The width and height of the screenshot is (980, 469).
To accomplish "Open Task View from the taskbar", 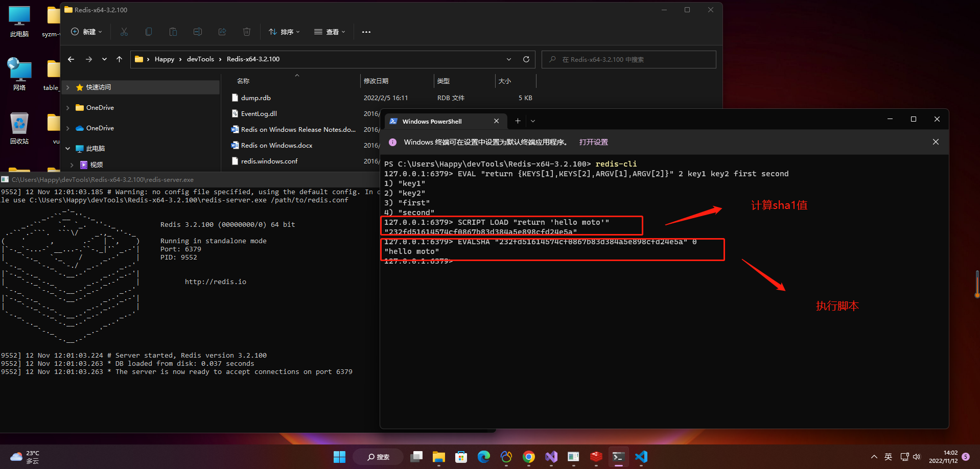I will point(416,457).
